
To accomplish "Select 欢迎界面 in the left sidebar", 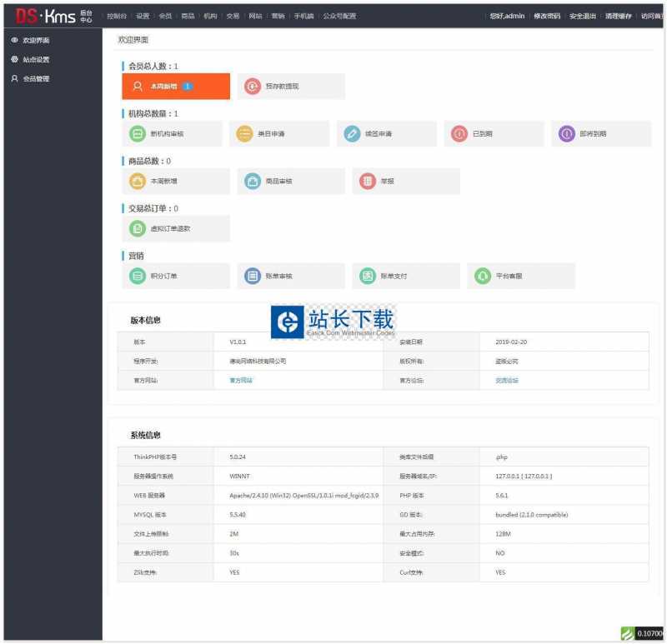I will coord(36,40).
